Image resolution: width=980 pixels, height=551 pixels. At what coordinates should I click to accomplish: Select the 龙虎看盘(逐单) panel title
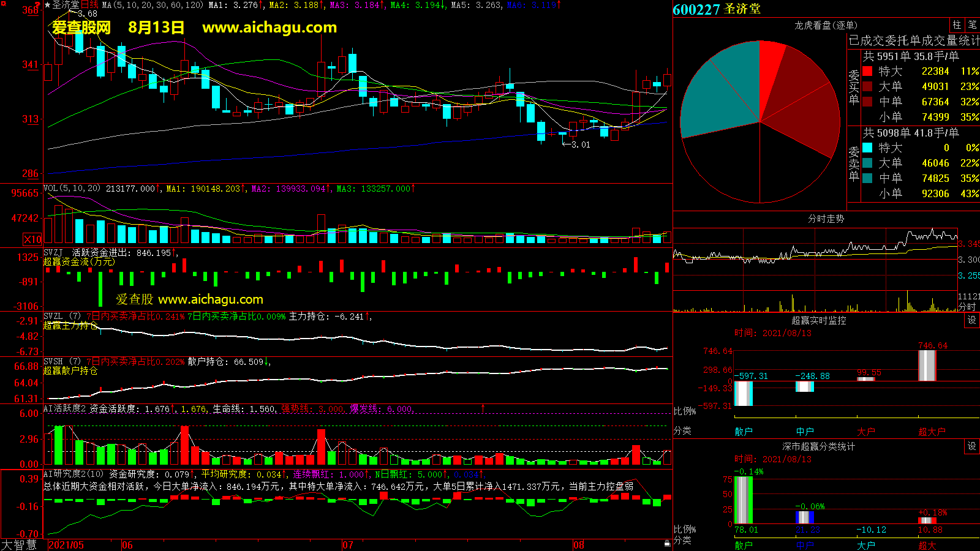point(826,25)
